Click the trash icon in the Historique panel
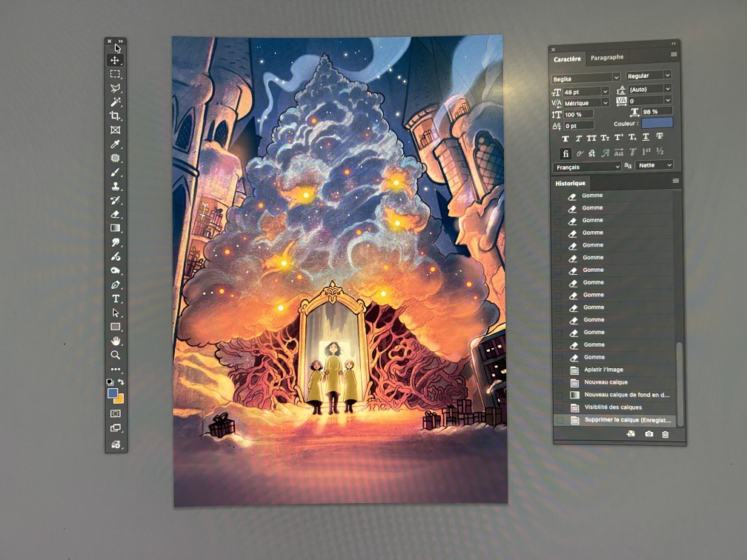The height and width of the screenshot is (560, 747). pos(665,434)
